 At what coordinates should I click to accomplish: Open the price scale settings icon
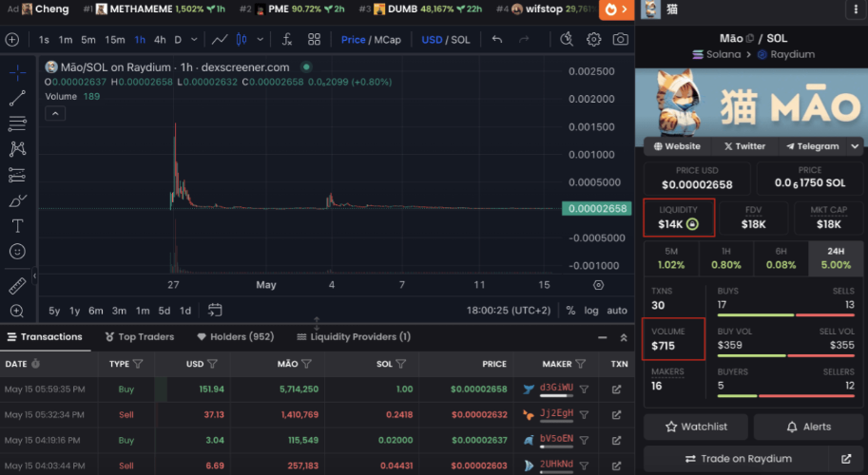[x=598, y=285]
